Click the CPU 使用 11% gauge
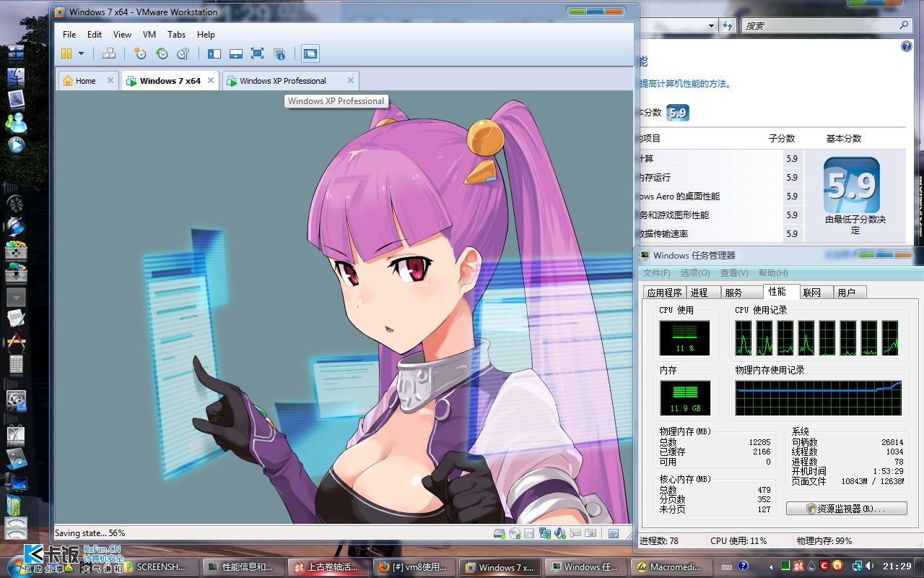Image resolution: width=924 pixels, height=578 pixels. coord(684,338)
